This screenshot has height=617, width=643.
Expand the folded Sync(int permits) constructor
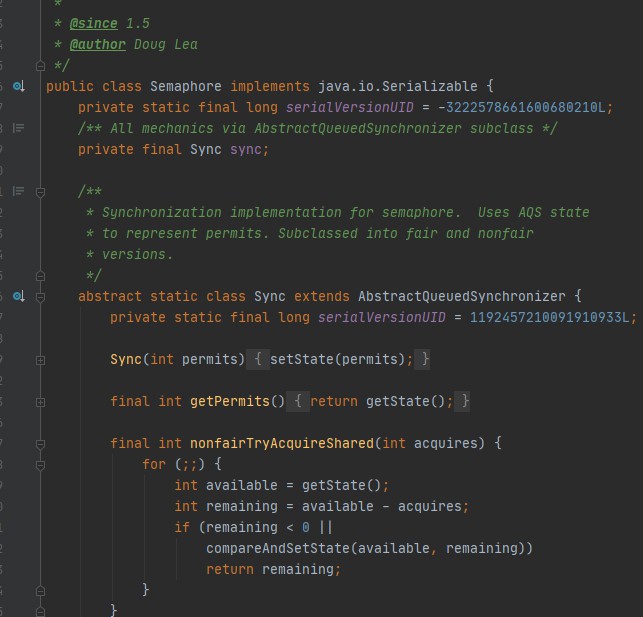click(x=40, y=359)
